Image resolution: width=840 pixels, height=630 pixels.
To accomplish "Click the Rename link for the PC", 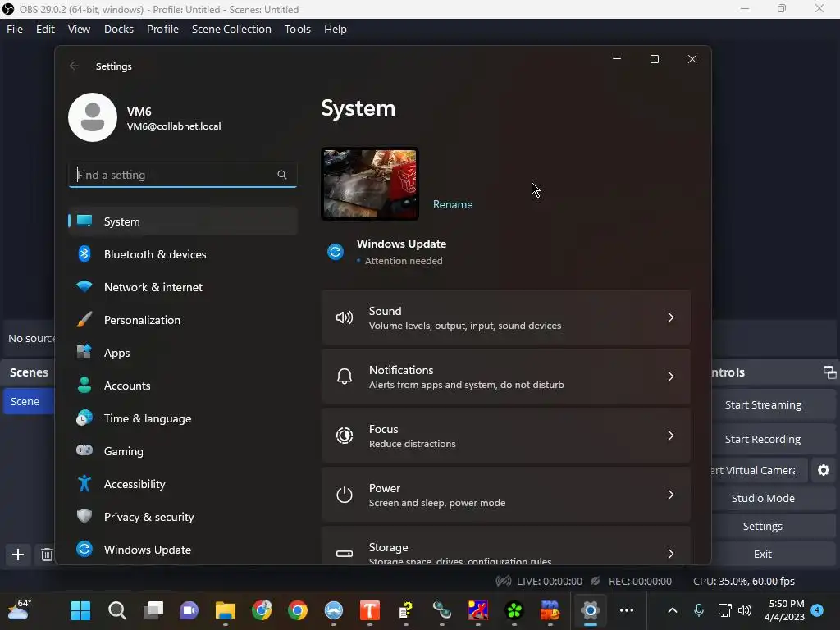I will pyautogui.click(x=453, y=204).
